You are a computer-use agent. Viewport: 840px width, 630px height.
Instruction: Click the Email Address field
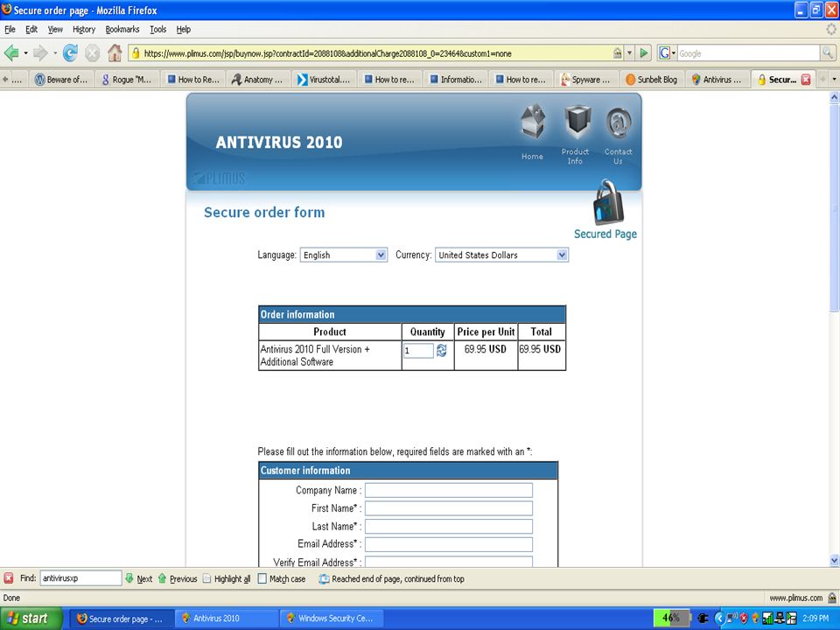(449, 544)
